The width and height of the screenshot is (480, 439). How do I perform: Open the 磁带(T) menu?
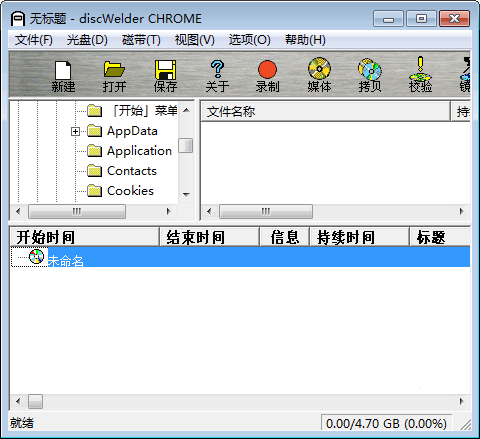pyautogui.click(x=141, y=40)
